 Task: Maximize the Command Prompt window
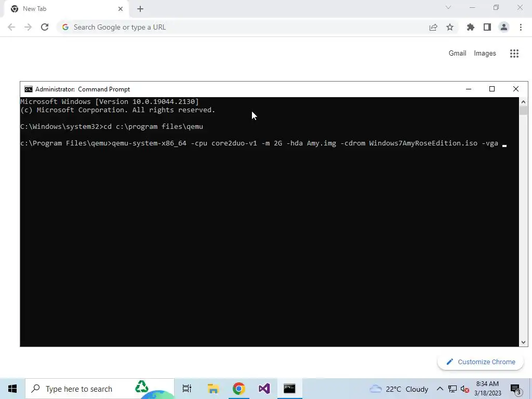coord(492,89)
